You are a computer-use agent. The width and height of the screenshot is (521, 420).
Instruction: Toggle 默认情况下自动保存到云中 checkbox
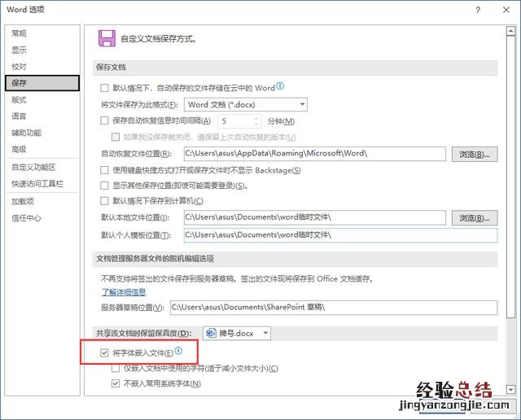click(104, 88)
